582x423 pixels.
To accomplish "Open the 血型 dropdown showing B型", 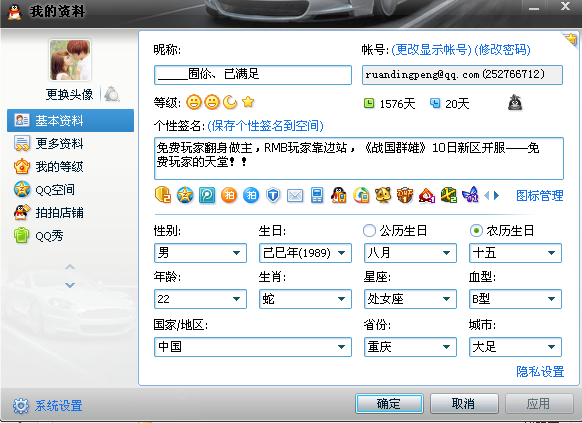I will 516,299.
